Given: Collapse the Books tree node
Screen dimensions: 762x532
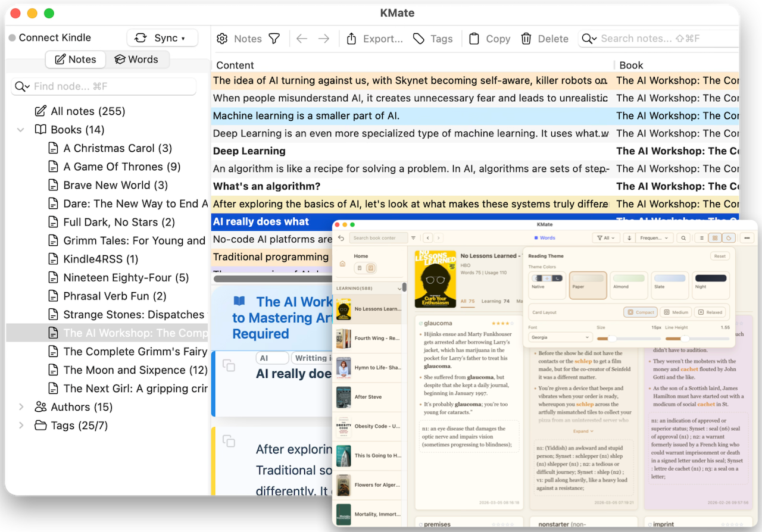Looking at the screenshot, I should coord(21,130).
